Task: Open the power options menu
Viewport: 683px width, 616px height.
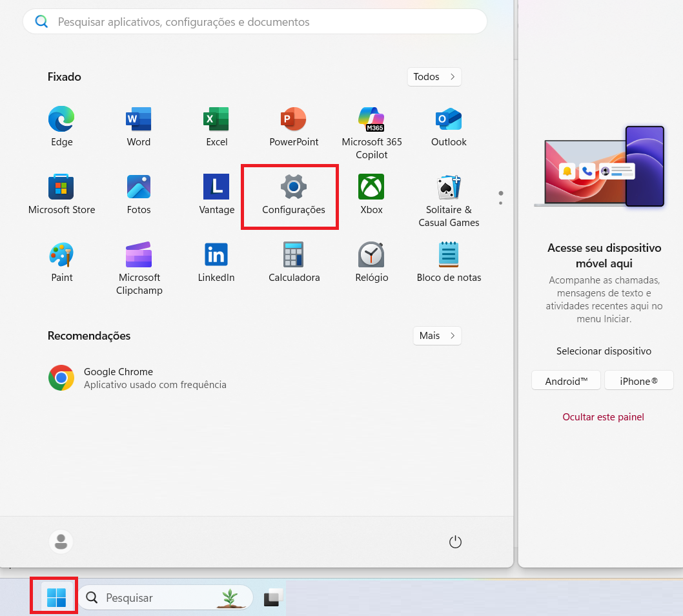Action: [455, 542]
